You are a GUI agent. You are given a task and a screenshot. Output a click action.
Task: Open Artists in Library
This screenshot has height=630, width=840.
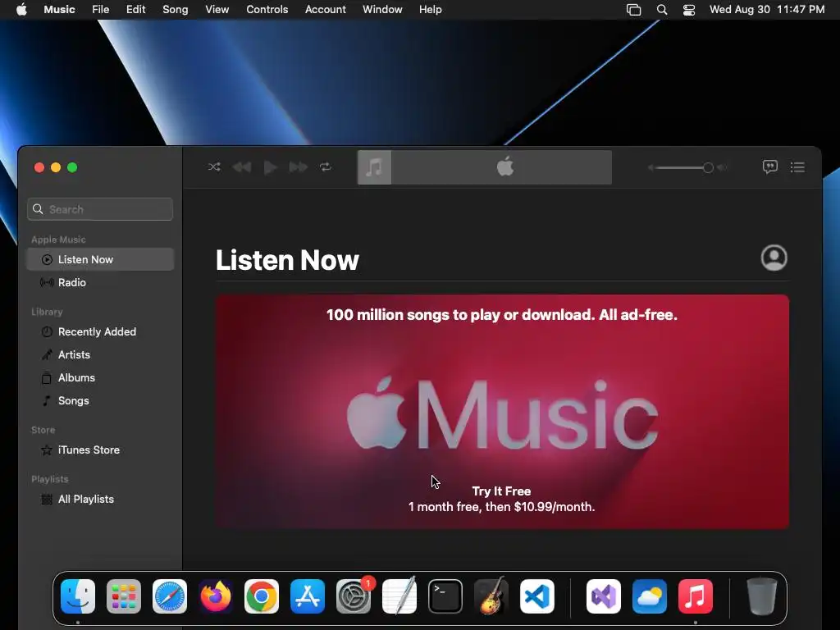coord(100,354)
